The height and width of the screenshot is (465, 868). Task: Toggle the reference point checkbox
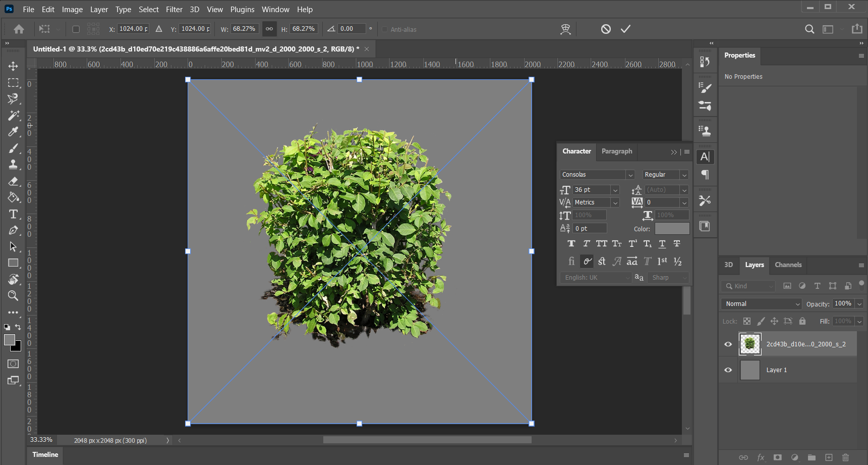click(x=76, y=29)
